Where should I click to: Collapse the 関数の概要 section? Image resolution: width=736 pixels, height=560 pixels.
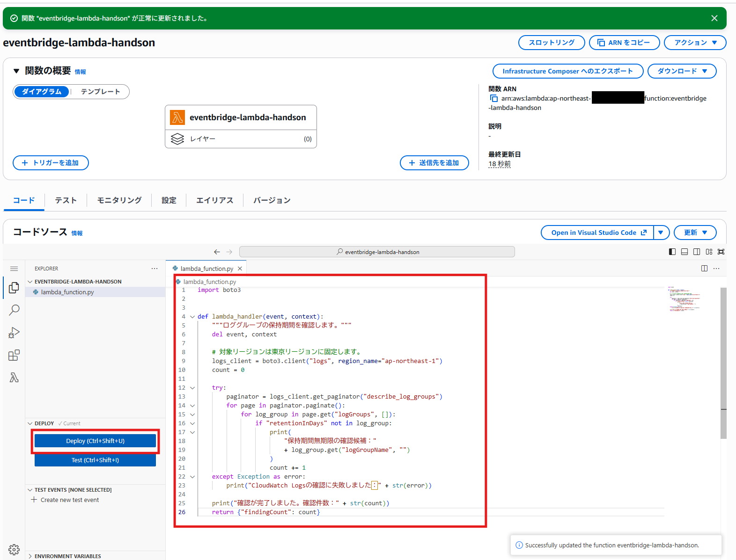coord(16,71)
